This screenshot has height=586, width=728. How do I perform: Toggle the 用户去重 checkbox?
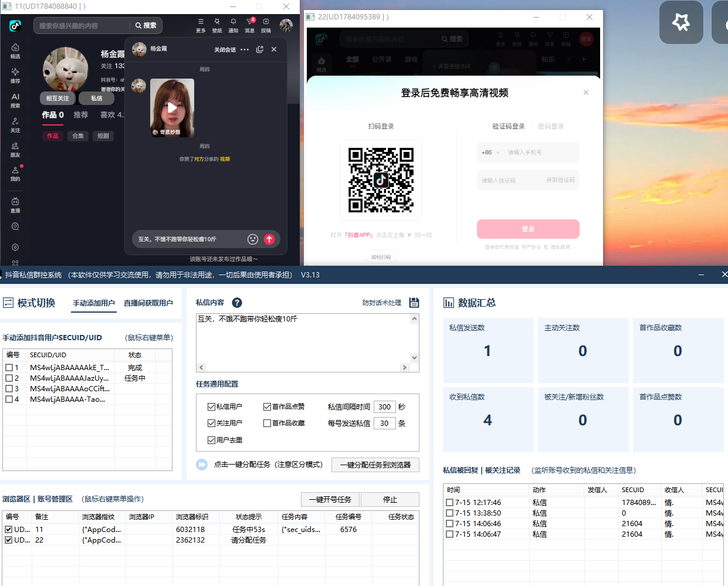[x=211, y=440]
